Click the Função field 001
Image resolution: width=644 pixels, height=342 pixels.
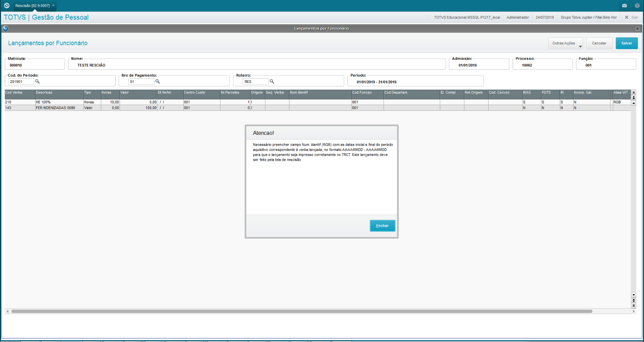coord(606,65)
